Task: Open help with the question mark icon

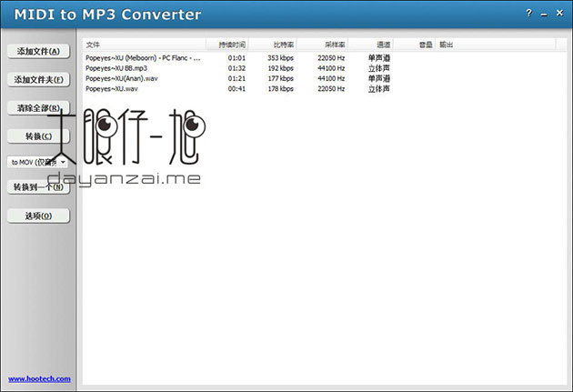Action: tap(528, 14)
